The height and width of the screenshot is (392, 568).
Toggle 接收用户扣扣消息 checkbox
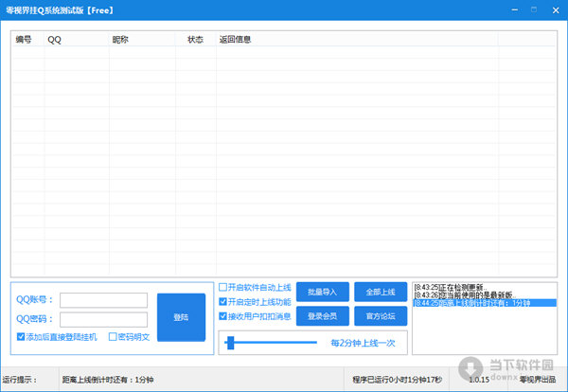coord(222,316)
